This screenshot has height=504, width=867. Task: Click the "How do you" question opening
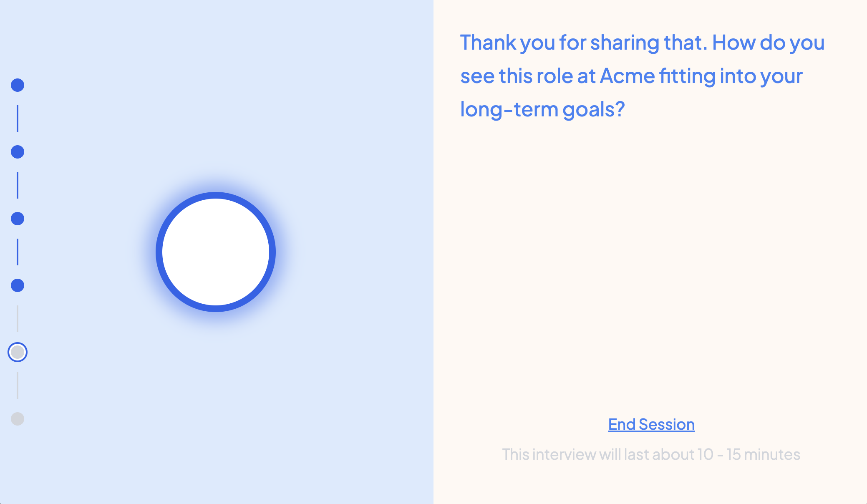[769, 43]
